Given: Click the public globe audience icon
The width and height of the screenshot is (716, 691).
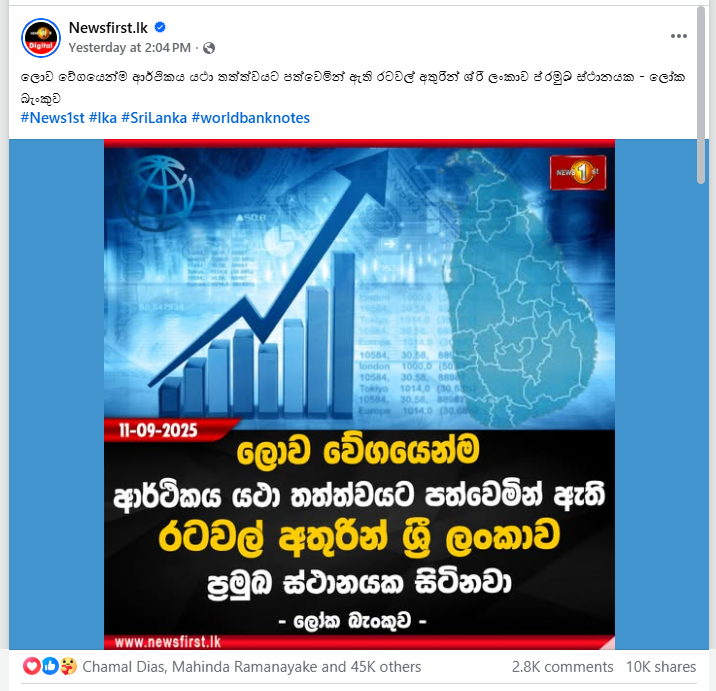Looking at the screenshot, I should (209, 48).
